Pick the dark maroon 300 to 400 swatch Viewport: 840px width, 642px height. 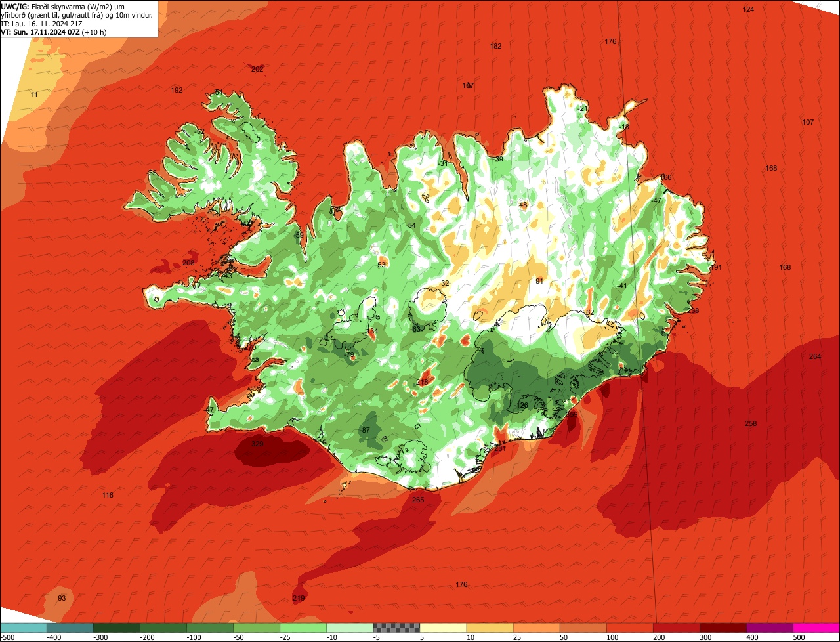tap(723, 628)
